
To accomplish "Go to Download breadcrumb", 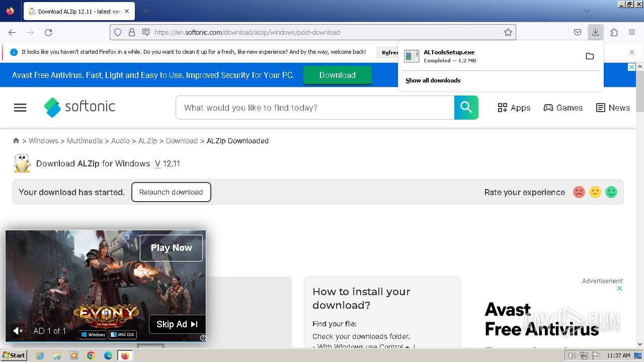I will (182, 141).
